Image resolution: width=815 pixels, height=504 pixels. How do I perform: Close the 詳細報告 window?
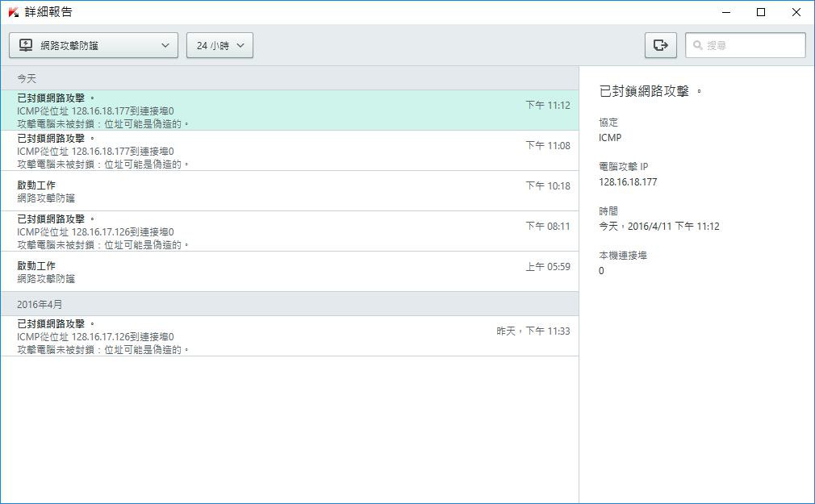click(796, 12)
